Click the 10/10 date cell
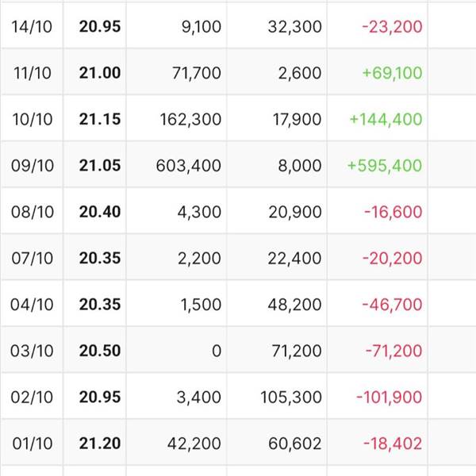 (x=33, y=119)
